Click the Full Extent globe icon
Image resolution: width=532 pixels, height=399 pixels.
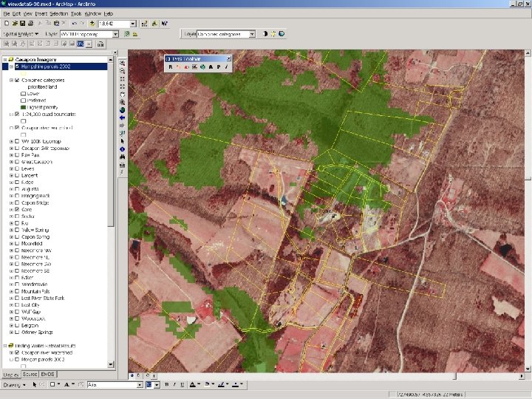(122, 110)
